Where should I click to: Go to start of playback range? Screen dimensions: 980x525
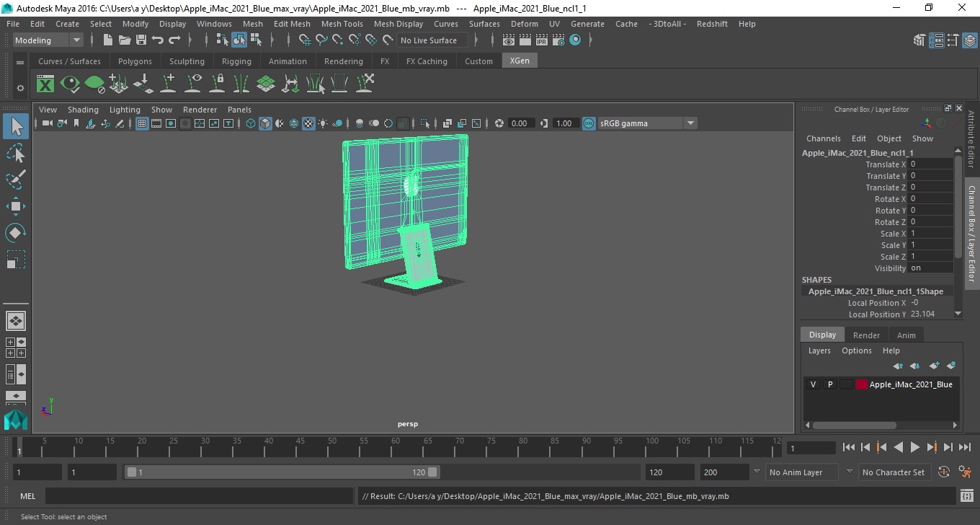point(849,448)
